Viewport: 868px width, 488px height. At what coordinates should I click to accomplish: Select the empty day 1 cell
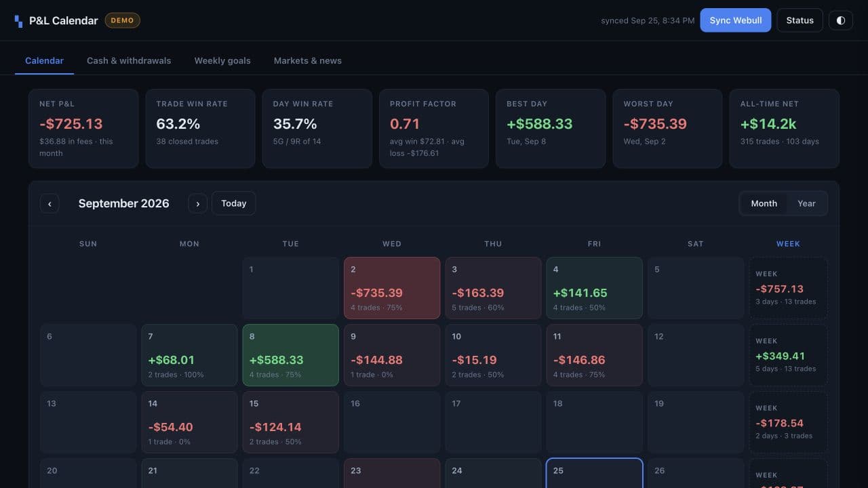point(290,288)
